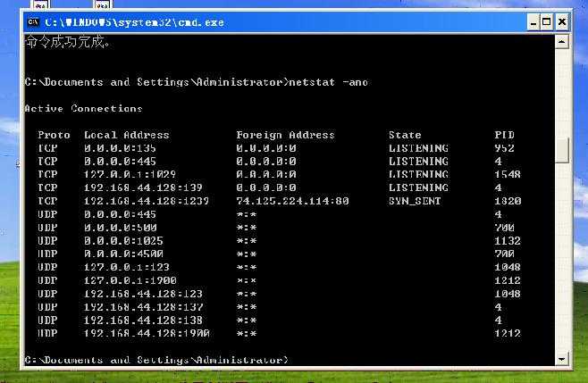Click local address 127.0.0.1:1029
This screenshot has height=383, width=588.
click(130, 175)
